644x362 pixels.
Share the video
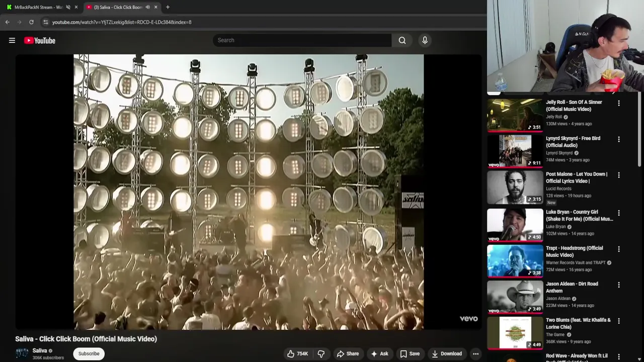tap(348, 354)
